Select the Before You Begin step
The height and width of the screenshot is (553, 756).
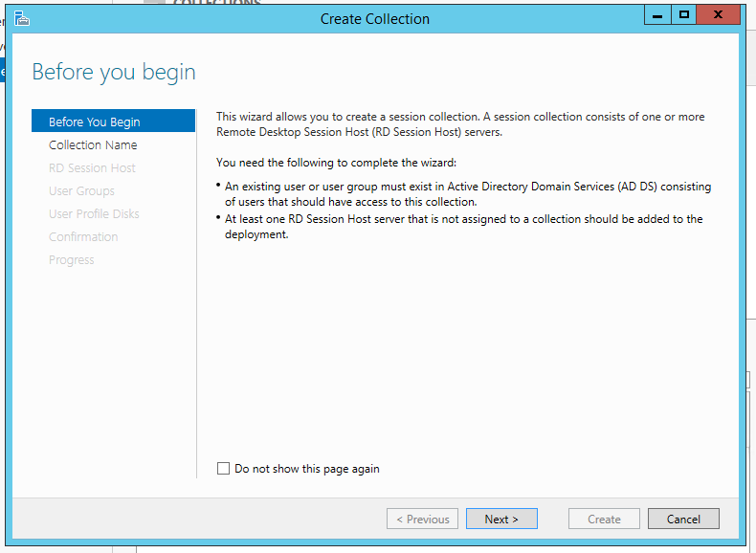click(x=95, y=122)
